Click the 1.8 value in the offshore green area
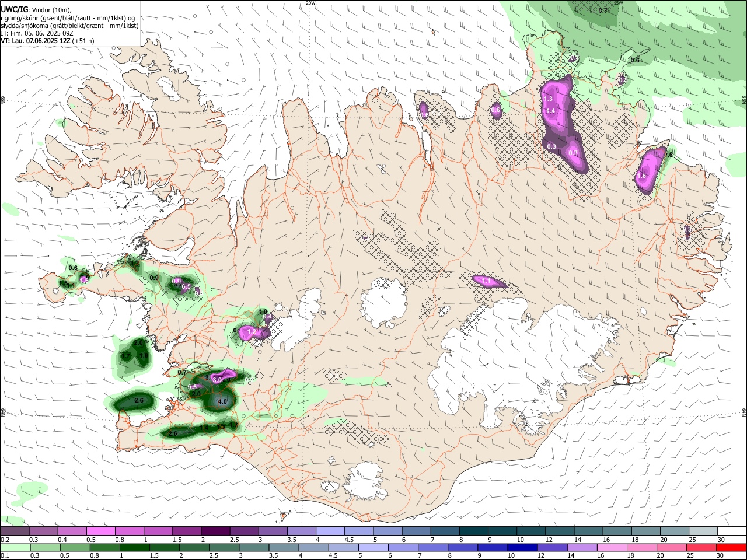Screen dimensions: 747x560 tap(143, 355)
